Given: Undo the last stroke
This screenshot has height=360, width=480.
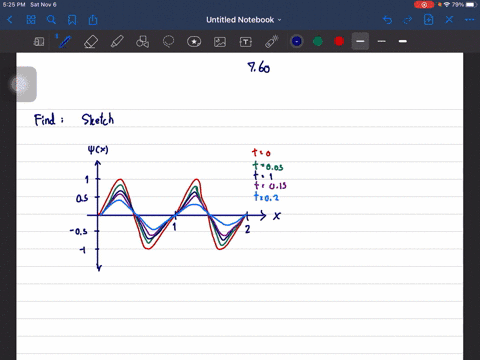Looking at the screenshot, I should tap(387, 20).
